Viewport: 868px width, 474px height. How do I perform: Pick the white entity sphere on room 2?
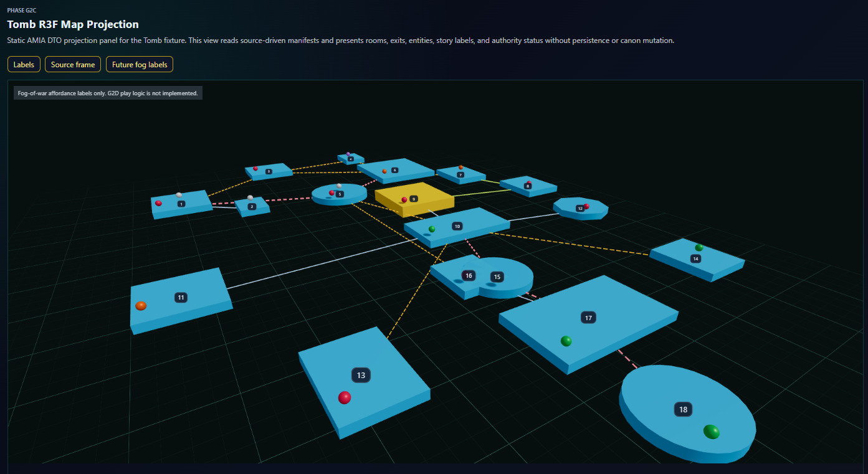point(250,197)
